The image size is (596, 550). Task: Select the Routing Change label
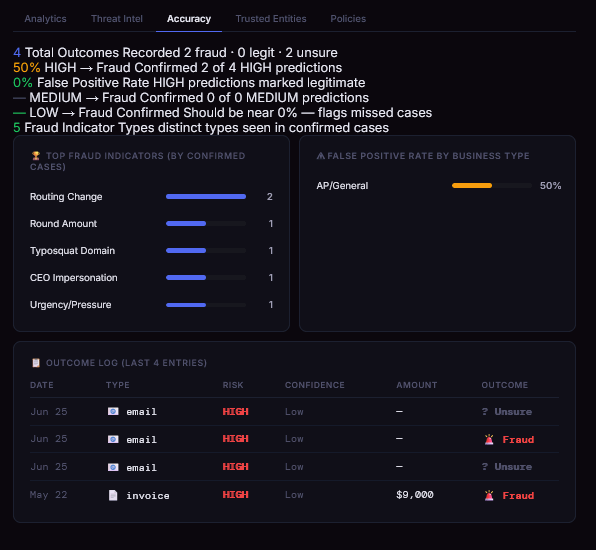[66, 197]
